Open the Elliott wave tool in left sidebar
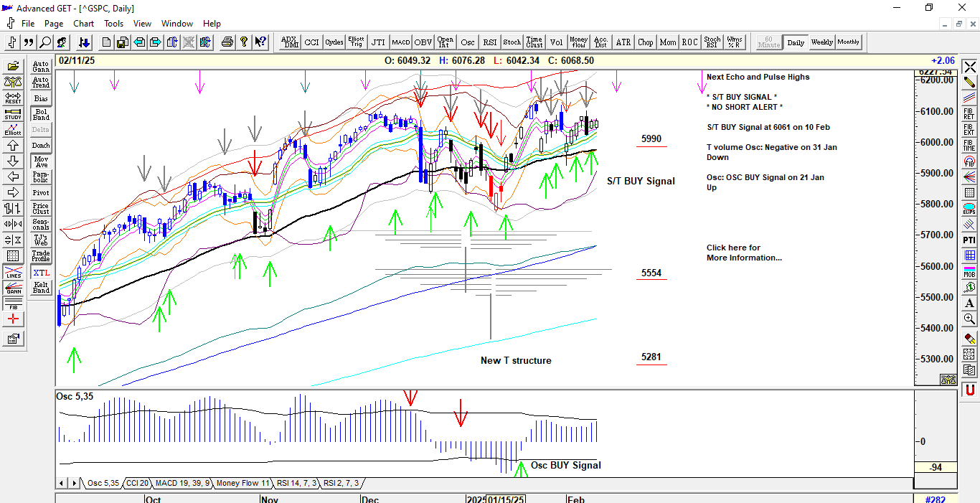This screenshot has height=503, width=980. (x=13, y=130)
